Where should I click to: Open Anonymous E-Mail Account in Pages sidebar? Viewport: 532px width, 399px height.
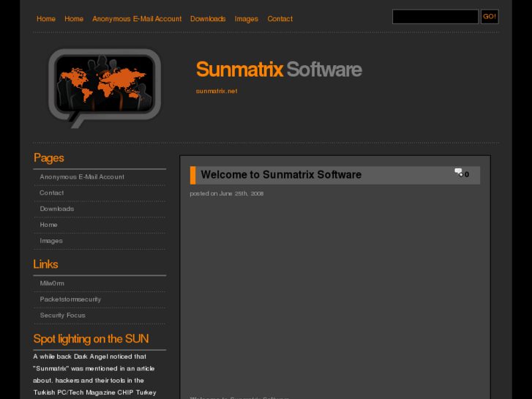[x=82, y=177]
